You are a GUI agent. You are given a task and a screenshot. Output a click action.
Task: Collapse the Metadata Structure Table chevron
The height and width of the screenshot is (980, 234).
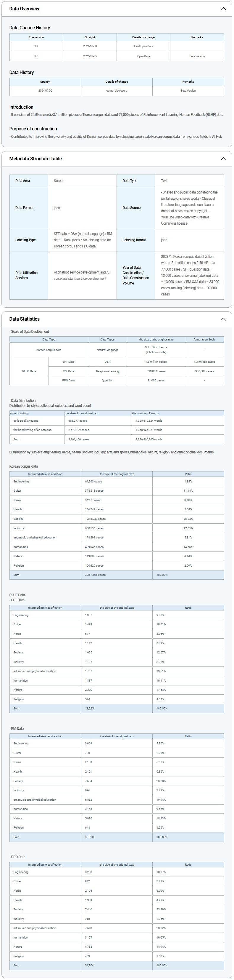click(223, 159)
